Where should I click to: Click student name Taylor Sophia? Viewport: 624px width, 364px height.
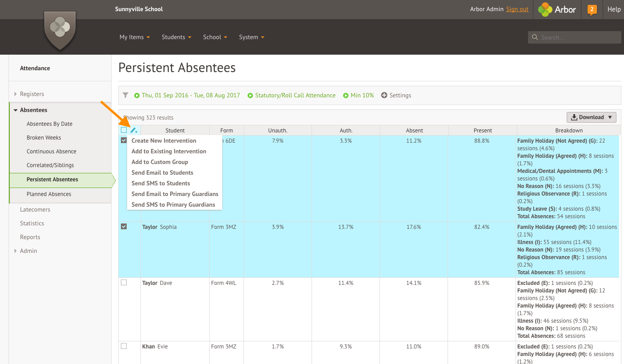point(159,227)
